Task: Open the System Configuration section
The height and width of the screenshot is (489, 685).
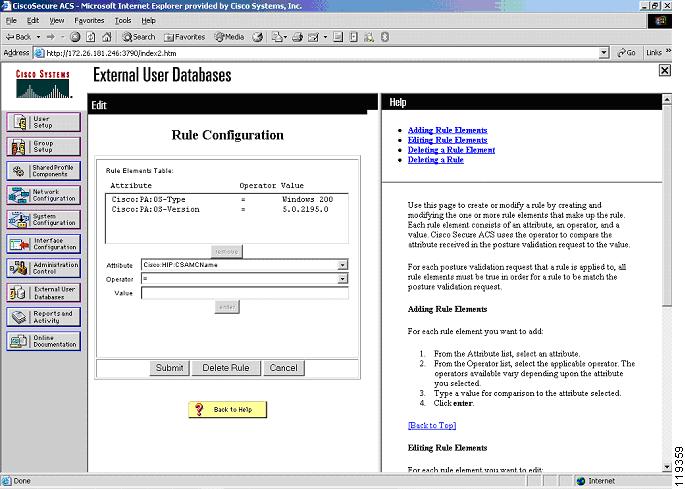Action: pos(44,219)
